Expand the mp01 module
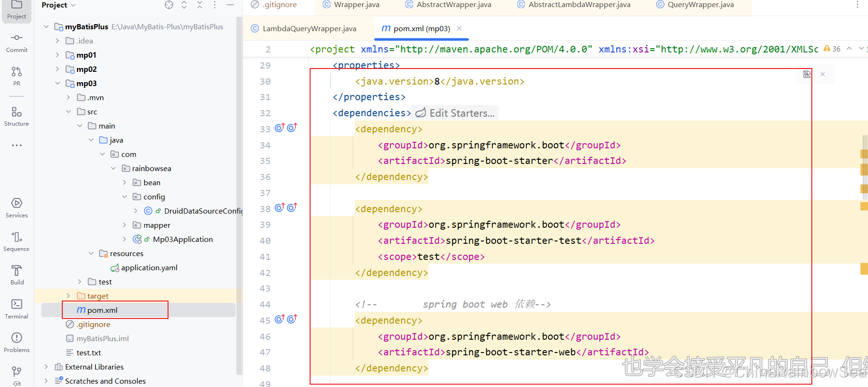The image size is (868, 387). click(x=58, y=55)
